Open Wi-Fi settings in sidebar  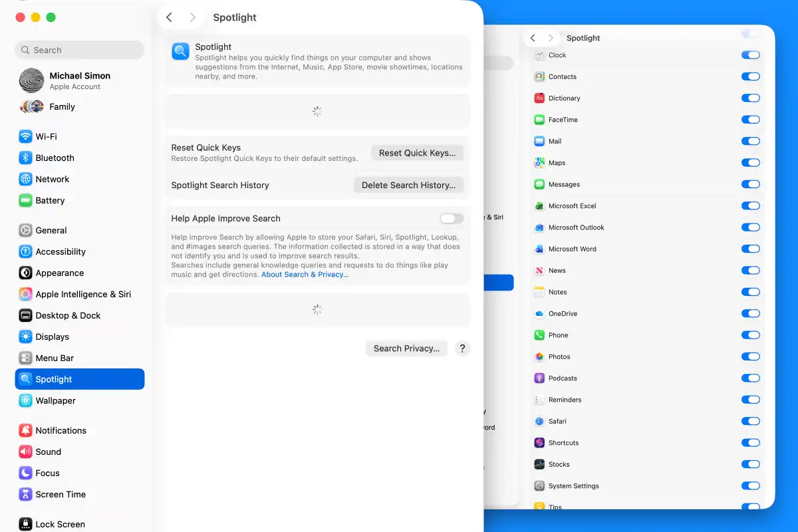click(79, 136)
